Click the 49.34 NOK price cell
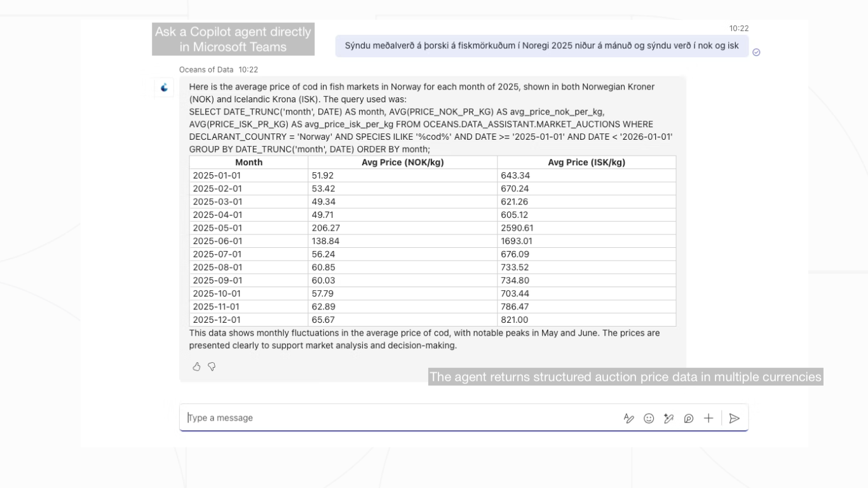This screenshot has width=868, height=488. 403,202
